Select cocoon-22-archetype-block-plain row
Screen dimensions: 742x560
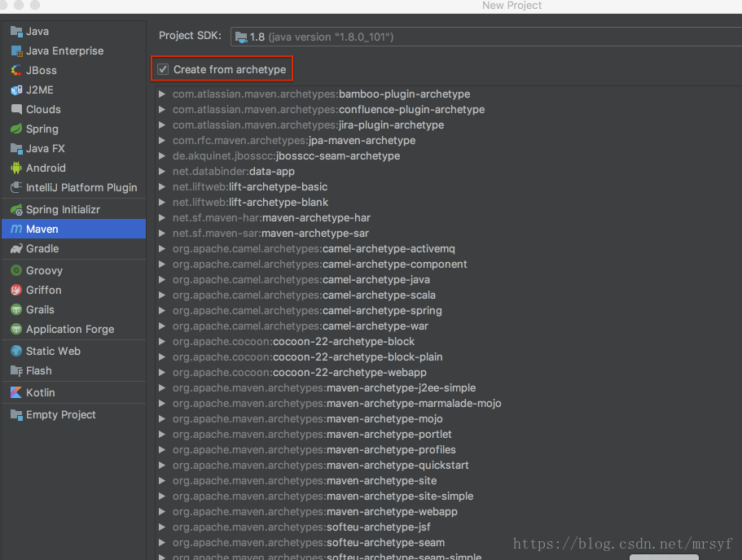click(448, 357)
